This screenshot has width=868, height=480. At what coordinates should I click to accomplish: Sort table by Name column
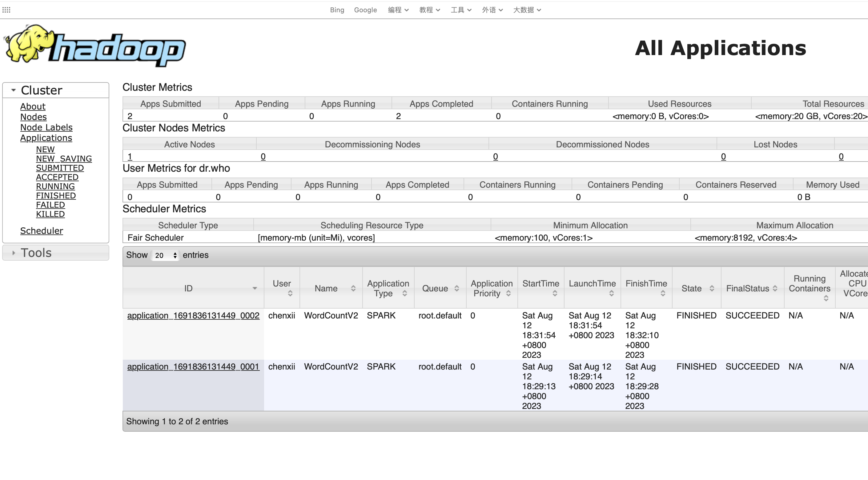click(353, 288)
